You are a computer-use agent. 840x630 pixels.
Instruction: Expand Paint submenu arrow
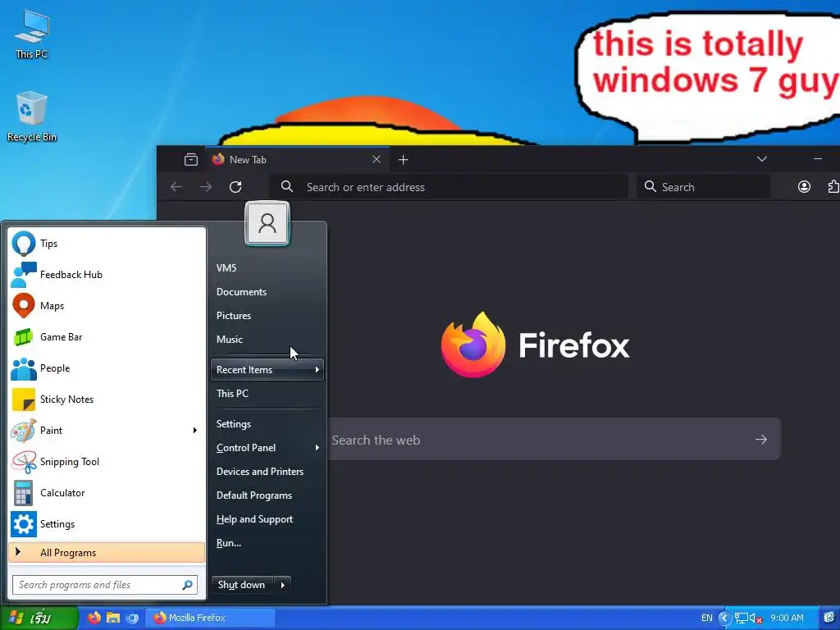coord(195,430)
